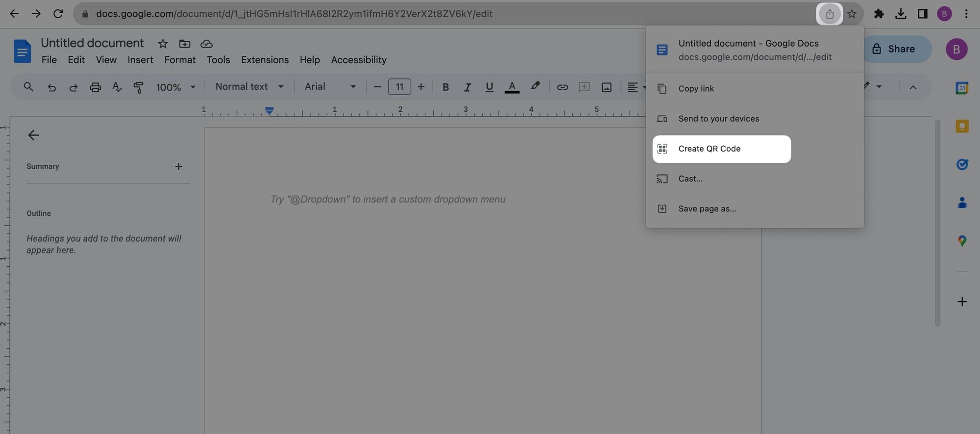Close the document outline with back arrow

[33, 135]
